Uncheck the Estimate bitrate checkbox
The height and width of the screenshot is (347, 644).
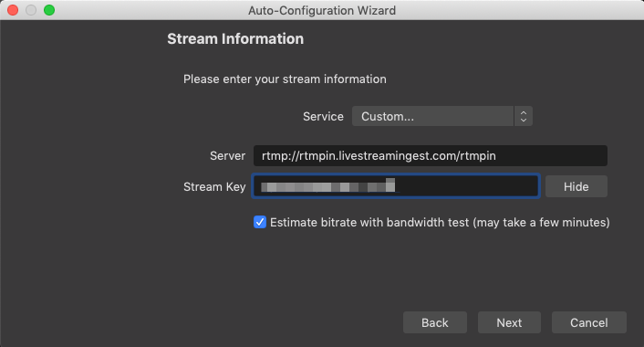point(260,222)
